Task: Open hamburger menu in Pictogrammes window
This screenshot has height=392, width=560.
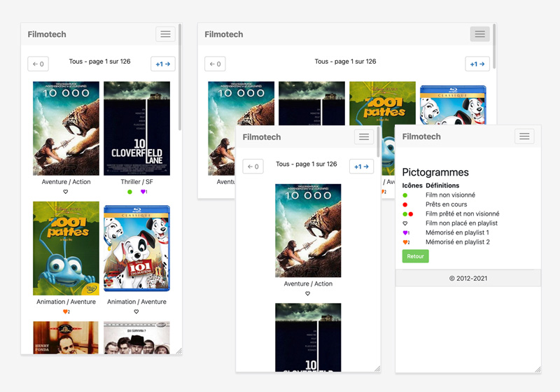Action: [524, 136]
